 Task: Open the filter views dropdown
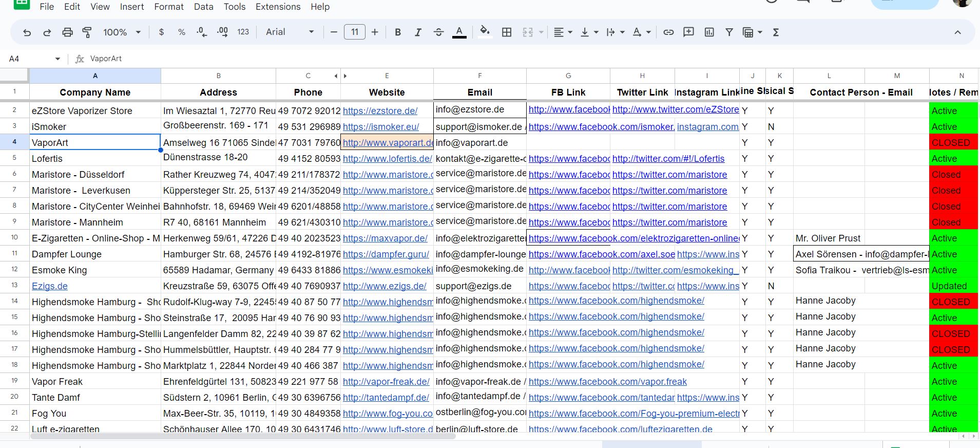(753, 32)
